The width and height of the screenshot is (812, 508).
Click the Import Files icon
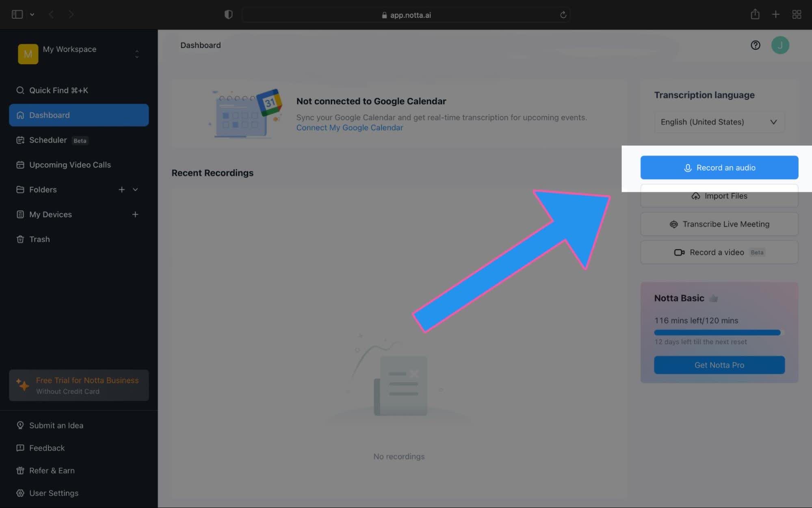pyautogui.click(x=696, y=195)
